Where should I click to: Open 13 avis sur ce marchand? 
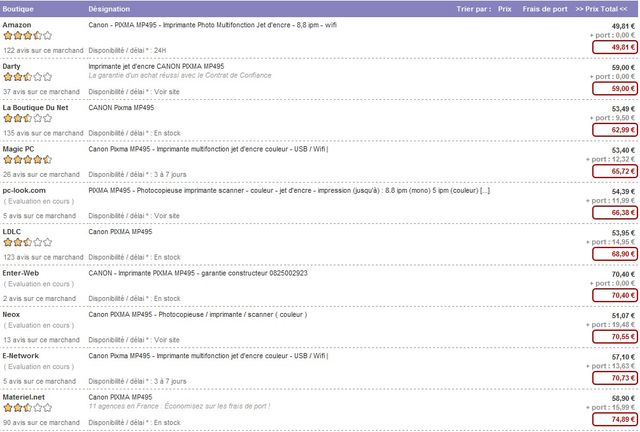[x=41, y=340]
